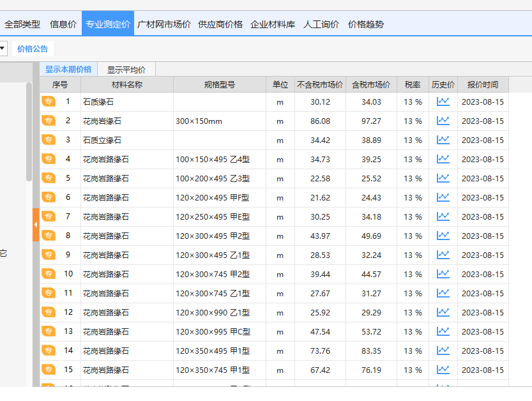This screenshot has width=532, height=401.
Task: Switch to 信息价 tab
Action: (x=63, y=24)
